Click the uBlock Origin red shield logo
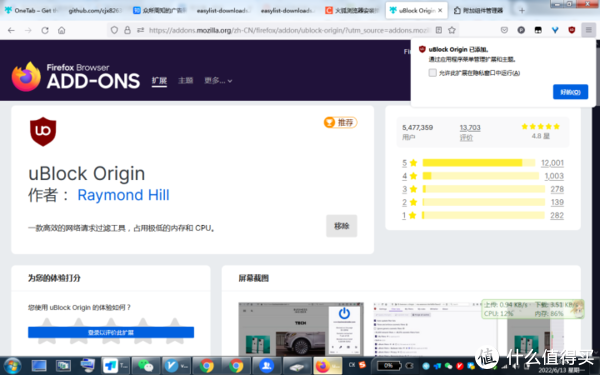The height and width of the screenshot is (375, 600). point(43,131)
